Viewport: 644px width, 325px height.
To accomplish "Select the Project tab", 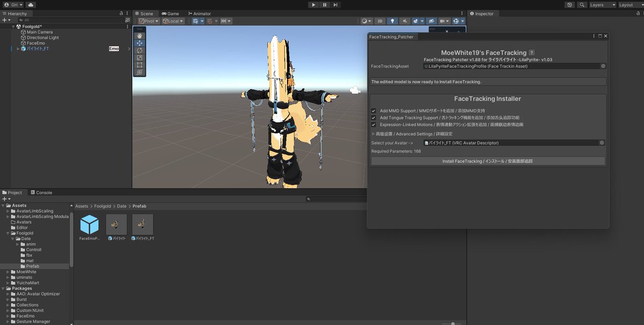I will pos(12,193).
